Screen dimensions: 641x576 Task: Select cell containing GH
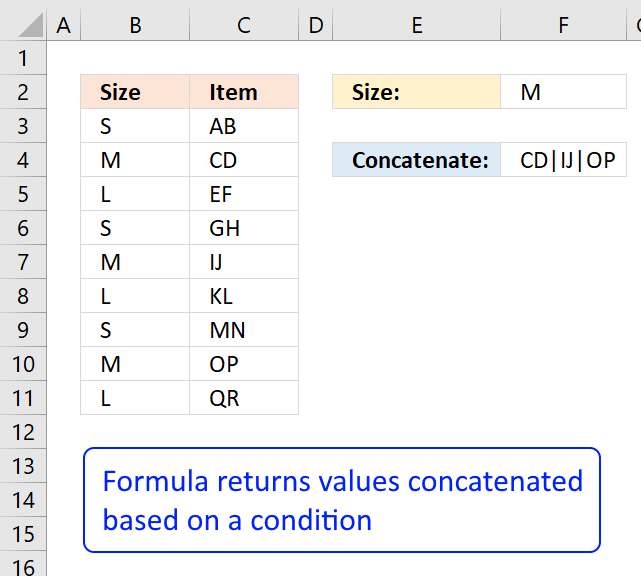click(243, 228)
